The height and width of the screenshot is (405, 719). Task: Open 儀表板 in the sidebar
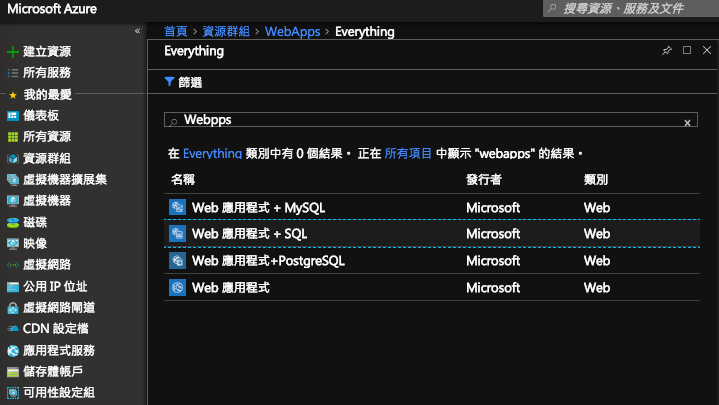[x=41, y=115]
